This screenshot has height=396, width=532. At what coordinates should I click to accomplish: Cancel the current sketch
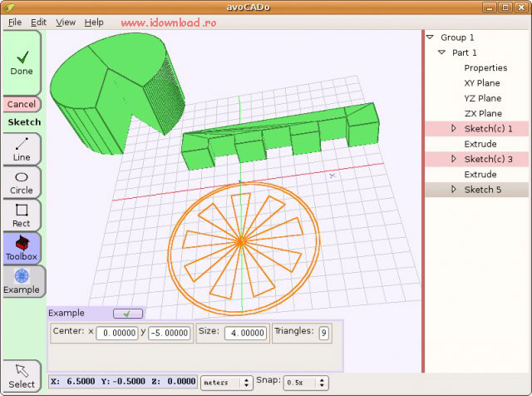22,104
